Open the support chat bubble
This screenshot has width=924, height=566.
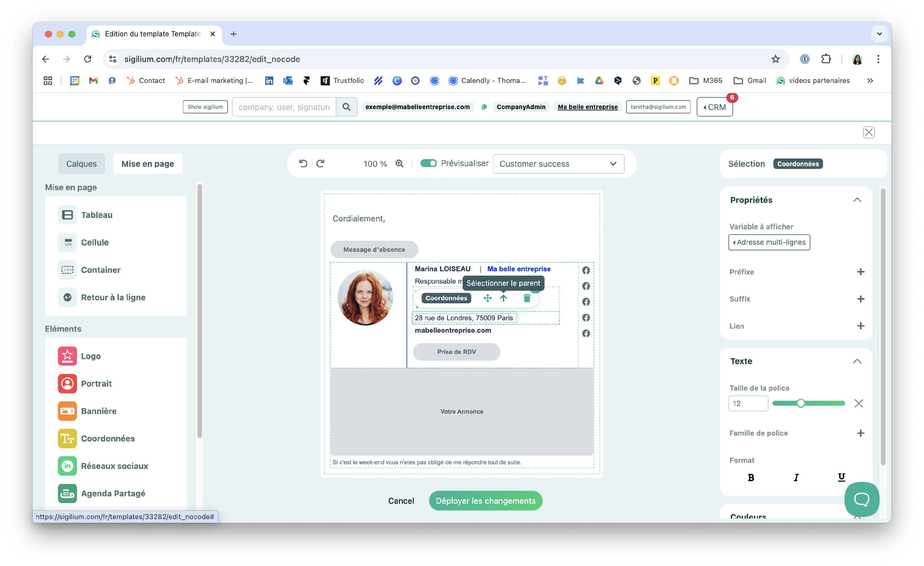tap(862, 499)
